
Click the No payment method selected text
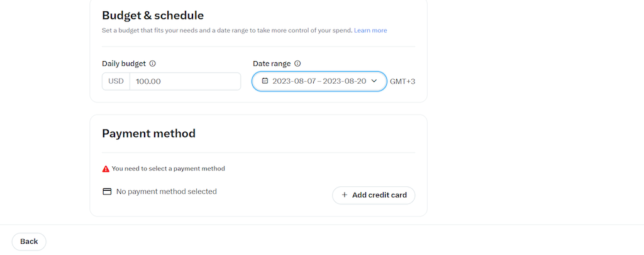click(x=166, y=191)
